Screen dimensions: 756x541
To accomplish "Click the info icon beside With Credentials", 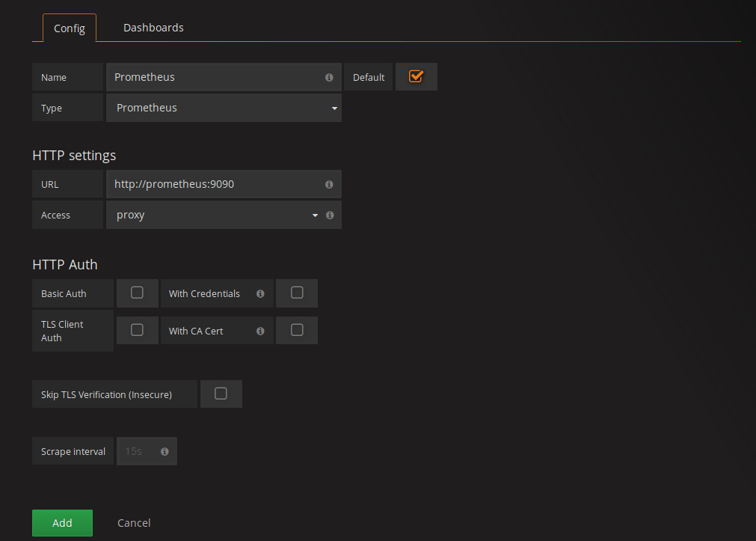I will 259,293.
